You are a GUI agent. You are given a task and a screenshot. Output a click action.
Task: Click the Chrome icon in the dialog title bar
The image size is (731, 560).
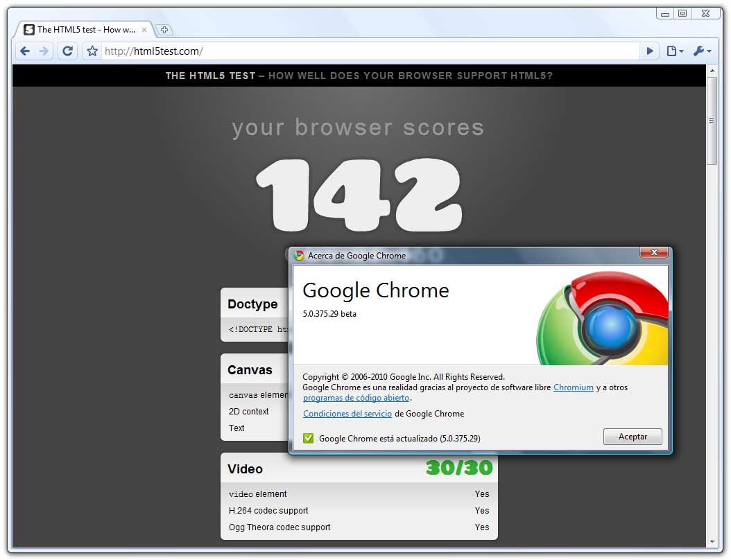tap(300, 255)
